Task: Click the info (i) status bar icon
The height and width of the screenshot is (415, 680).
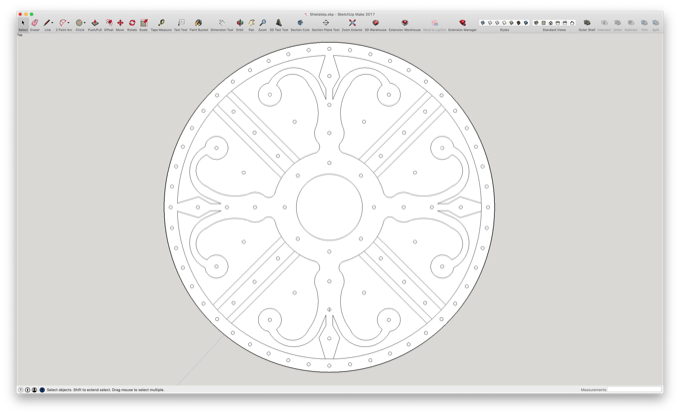Action: [27, 390]
